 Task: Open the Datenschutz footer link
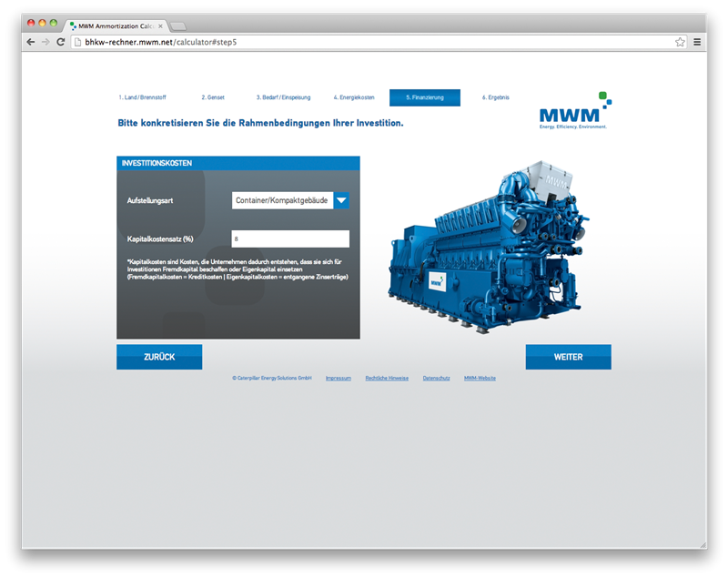(x=436, y=377)
